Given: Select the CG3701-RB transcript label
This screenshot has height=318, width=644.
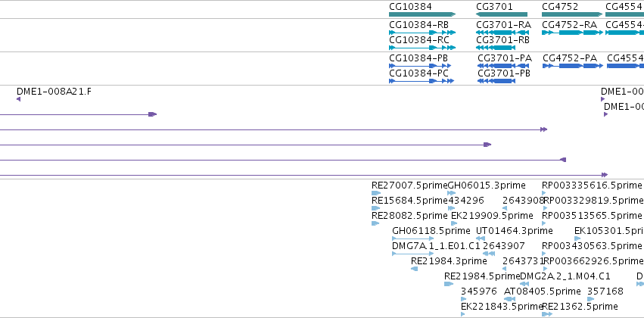Looking at the screenshot, I should [502, 40].
